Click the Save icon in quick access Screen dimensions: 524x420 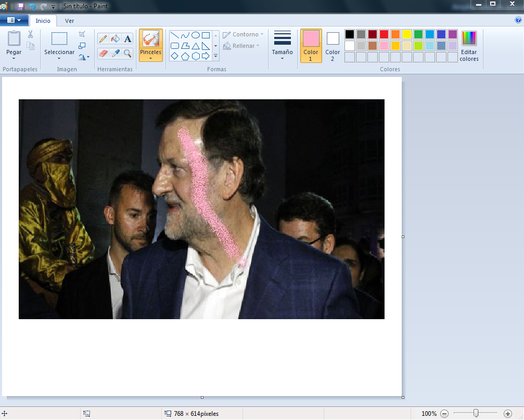click(x=20, y=6)
